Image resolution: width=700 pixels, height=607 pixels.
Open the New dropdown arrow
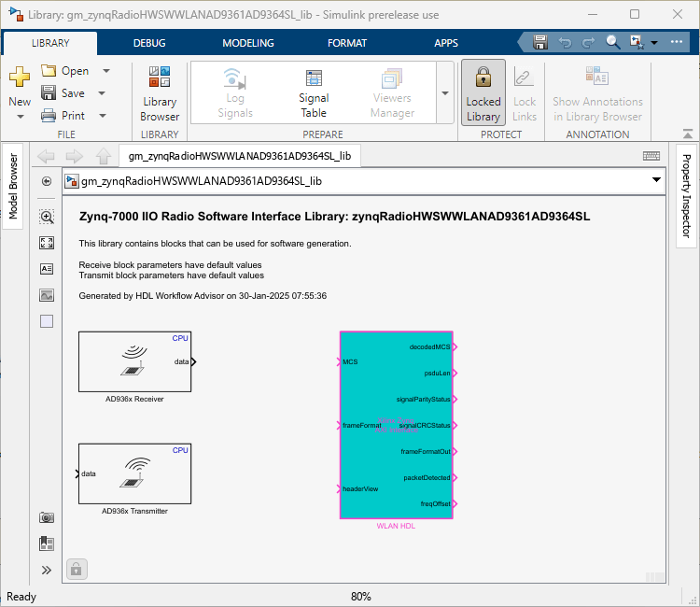coord(21,117)
